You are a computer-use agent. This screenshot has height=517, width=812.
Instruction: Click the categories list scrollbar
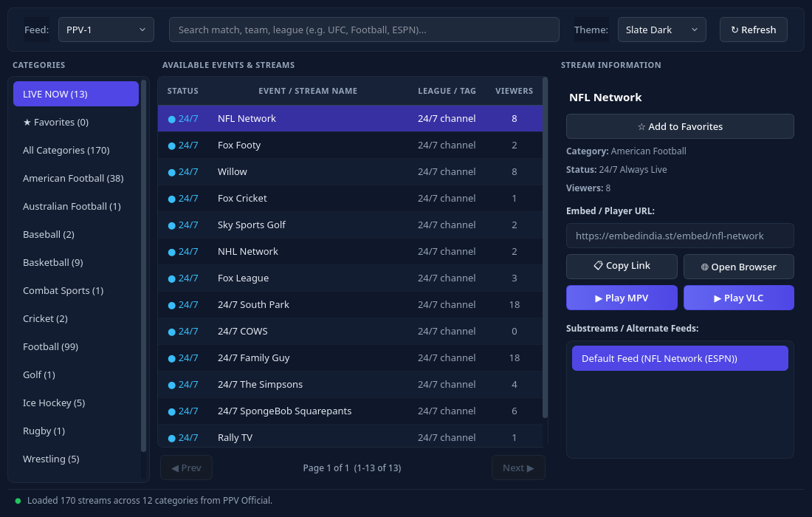143,265
